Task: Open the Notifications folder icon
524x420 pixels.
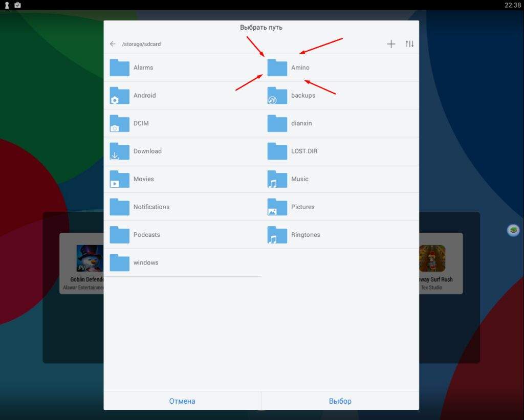Action: click(x=120, y=207)
